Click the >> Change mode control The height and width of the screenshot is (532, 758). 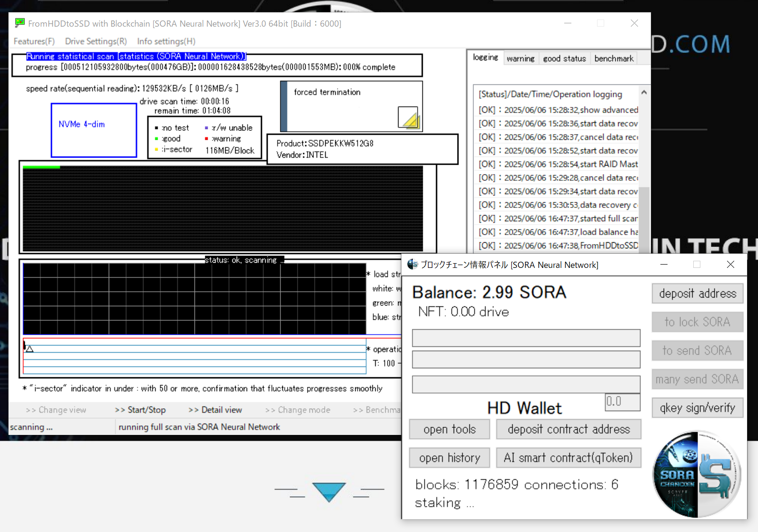pyautogui.click(x=298, y=410)
